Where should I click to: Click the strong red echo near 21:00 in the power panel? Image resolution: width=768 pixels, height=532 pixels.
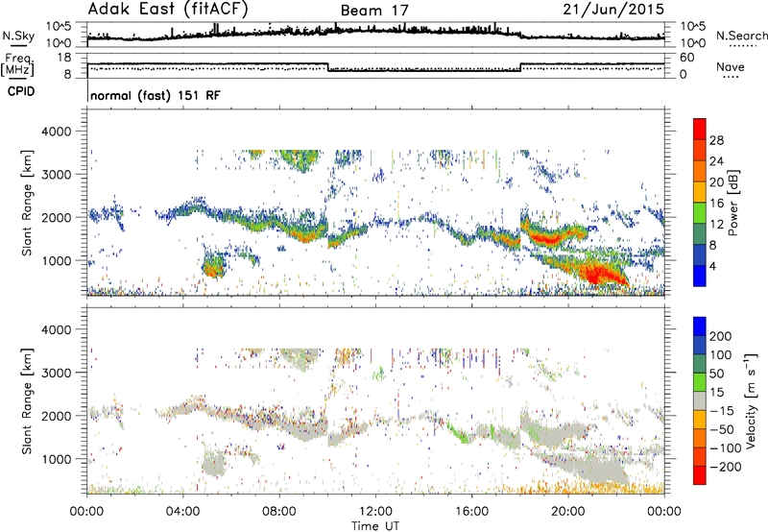(x=598, y=274)
